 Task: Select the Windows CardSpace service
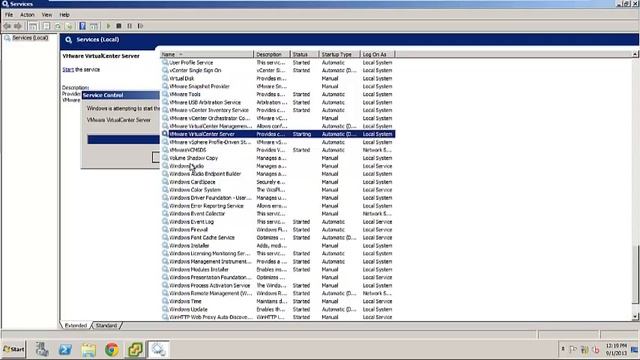click(278, 182)
